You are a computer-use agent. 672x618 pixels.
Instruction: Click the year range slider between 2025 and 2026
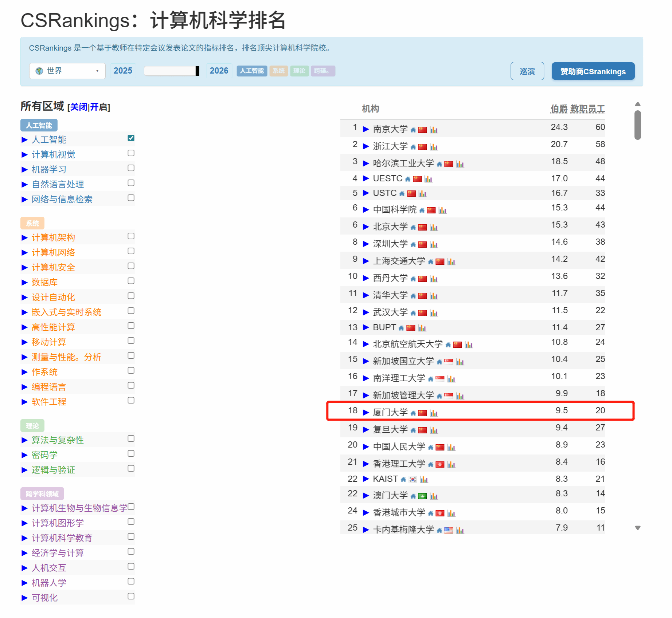point(171,71)
